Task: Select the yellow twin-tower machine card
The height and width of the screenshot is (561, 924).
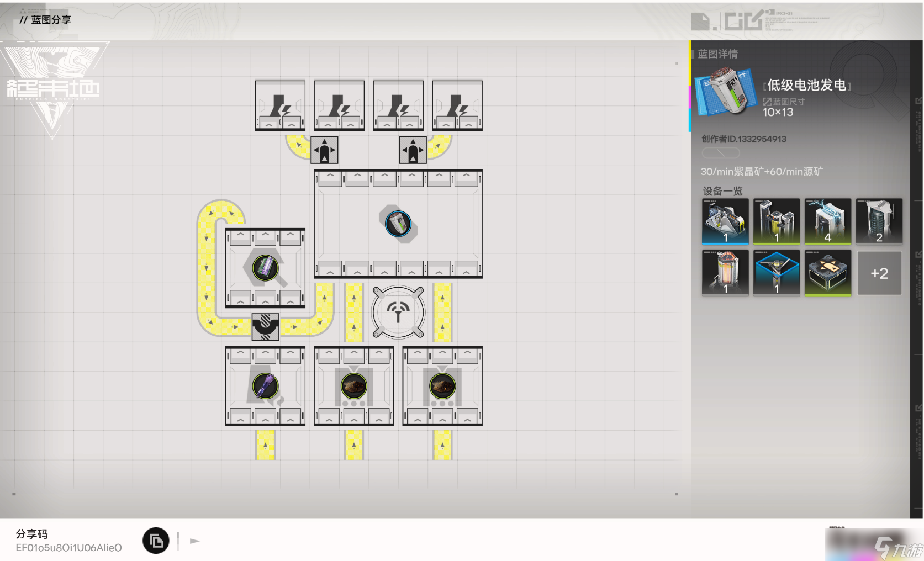Action: tap(777, 221)
